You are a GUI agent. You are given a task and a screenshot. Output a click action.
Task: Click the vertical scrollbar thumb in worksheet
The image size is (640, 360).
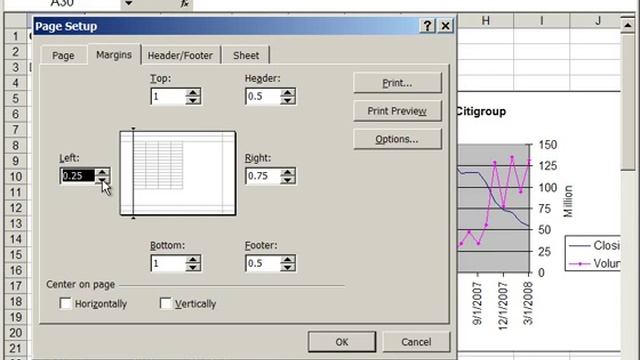628,102
